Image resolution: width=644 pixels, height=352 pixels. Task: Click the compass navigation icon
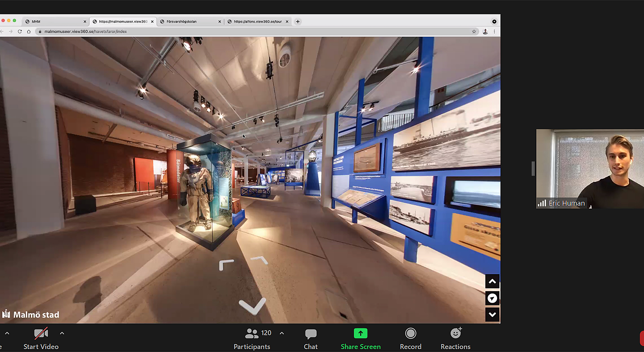(492, 298)
